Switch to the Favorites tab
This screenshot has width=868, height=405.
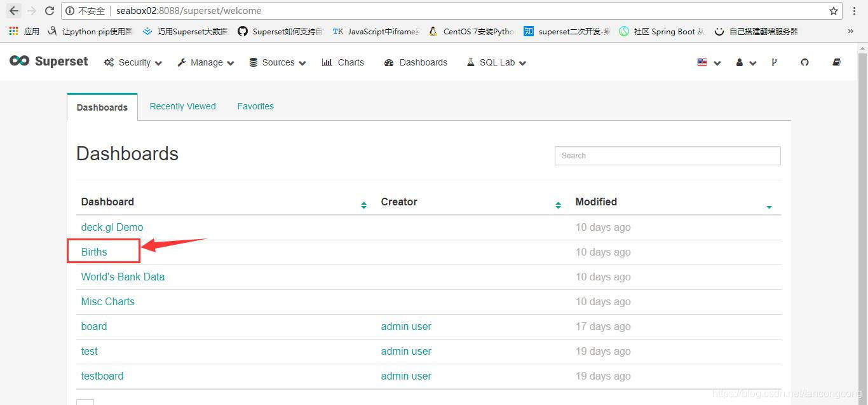pyautogui.click(x=255, y=106)
